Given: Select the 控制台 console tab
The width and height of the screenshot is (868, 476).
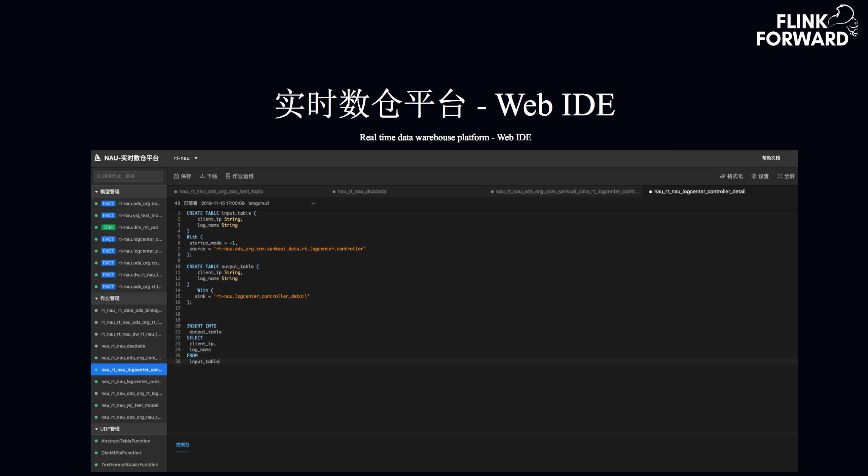Looking at the screenshot, I should click(x=183, y=445).
